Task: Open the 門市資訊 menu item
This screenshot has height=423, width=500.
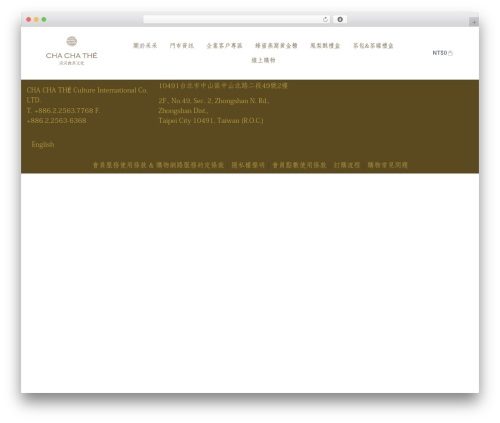Action: 182,46
